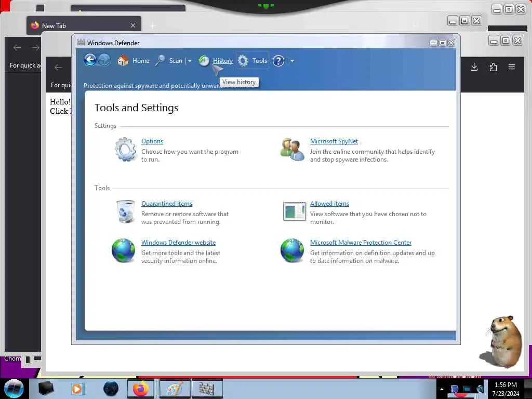
Task: Open the Windows Defender website link
Action: pos(179,243)
